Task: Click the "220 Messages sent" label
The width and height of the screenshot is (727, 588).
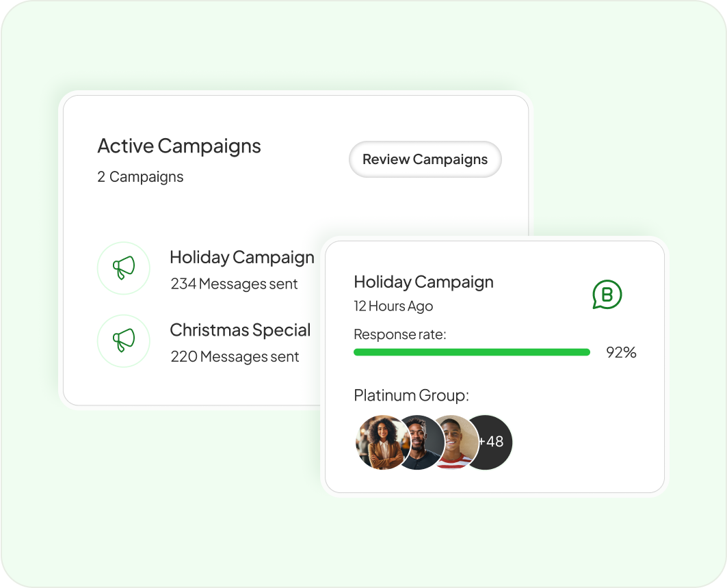Action: point(235,356)
